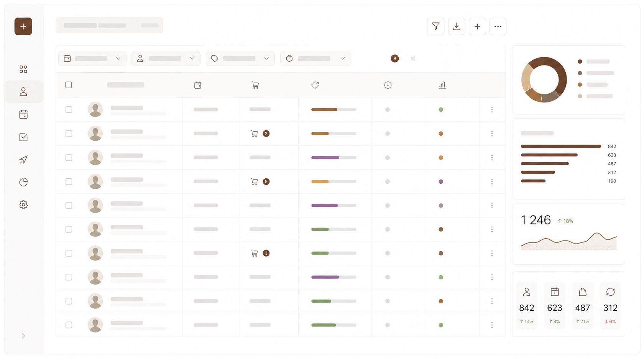
Task: Sort by the bar chart column header icon
Action: (x=442, y=85)
